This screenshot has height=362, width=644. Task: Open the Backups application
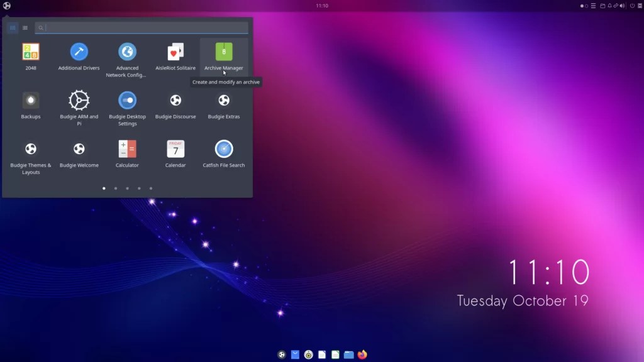pyautogui.click(x=30, y=102)
